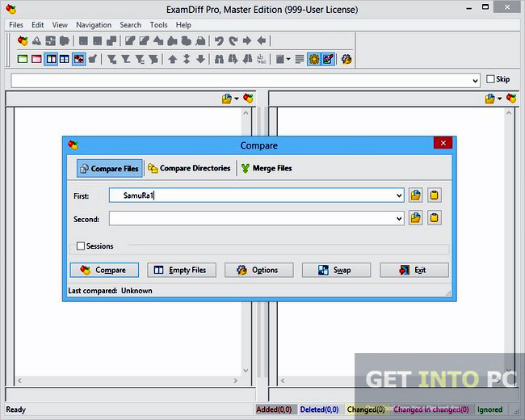
Task: Expand the Second file dropdown list
Action: point(399,219)
